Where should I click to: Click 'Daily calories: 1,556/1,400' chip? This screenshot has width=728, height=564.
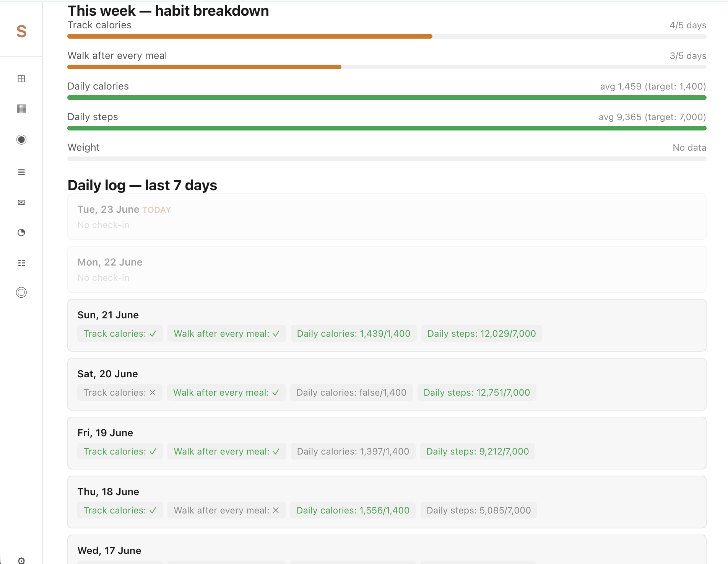353,510
